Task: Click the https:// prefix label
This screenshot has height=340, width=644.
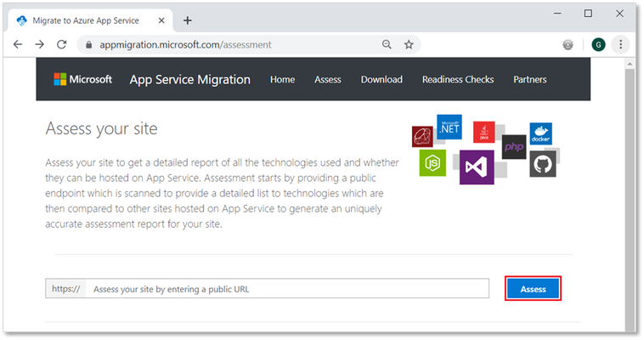Action: click(x=65, y=289)
